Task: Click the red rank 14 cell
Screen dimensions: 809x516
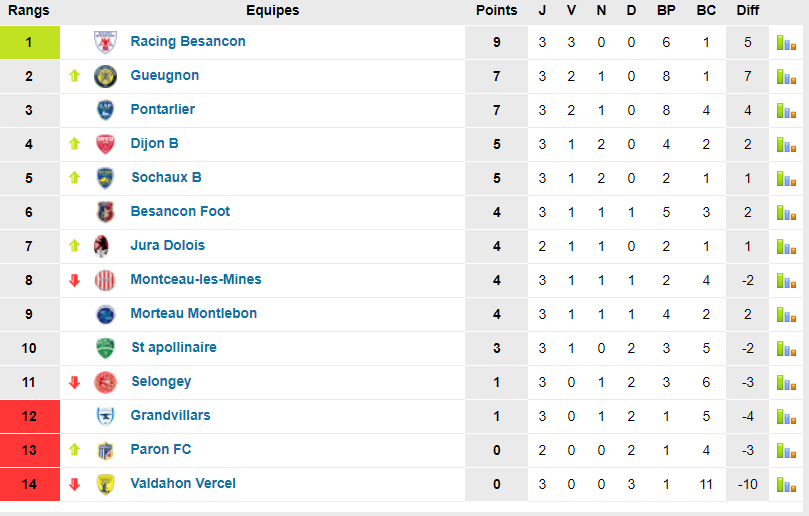Action: pyautogui.click(x=30, y=484)
